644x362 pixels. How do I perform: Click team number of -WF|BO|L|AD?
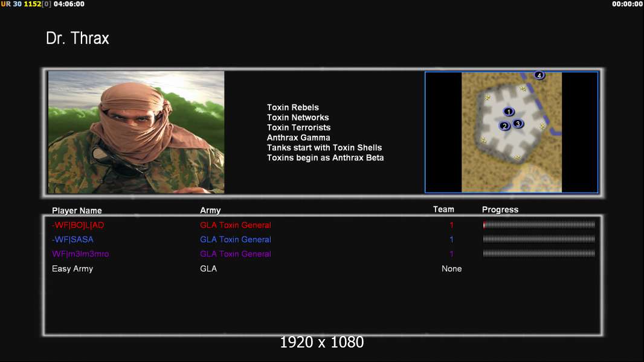click(451, 225)
